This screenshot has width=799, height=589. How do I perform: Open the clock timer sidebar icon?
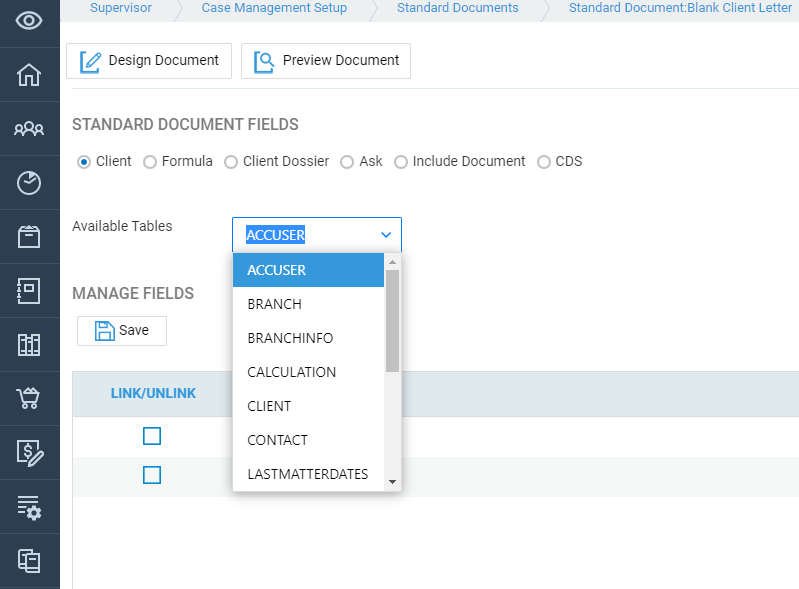(x=29, y=183)
